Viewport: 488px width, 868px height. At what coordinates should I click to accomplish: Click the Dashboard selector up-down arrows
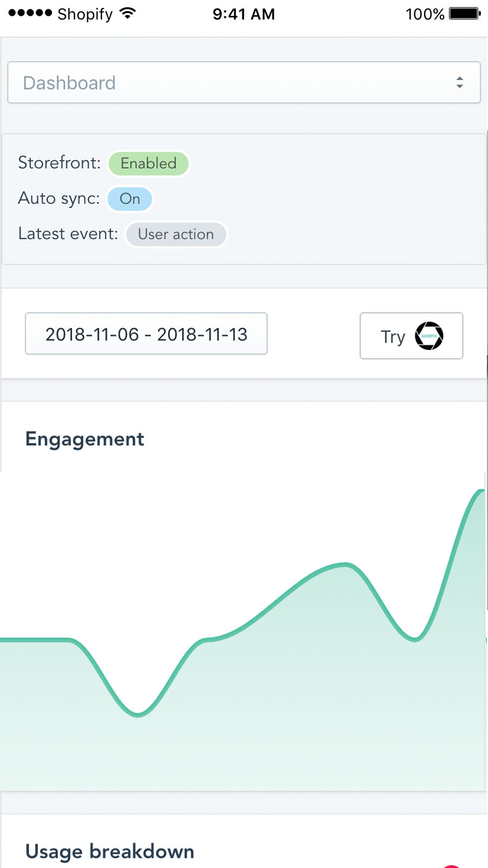coord(459,82)
